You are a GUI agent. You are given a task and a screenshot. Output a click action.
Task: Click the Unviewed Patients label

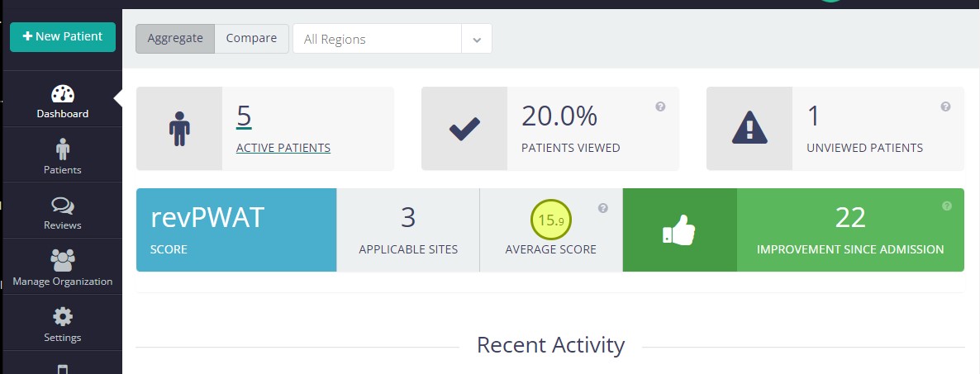(x=864, y=148)
